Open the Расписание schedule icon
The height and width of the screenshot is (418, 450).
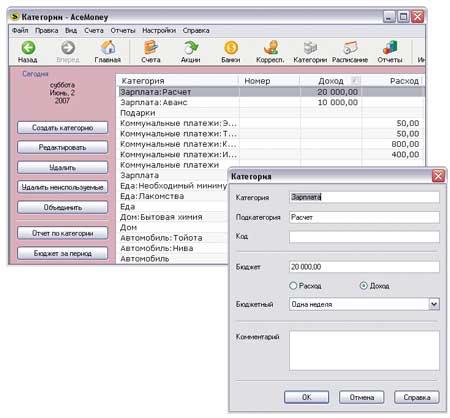[350, 48]
